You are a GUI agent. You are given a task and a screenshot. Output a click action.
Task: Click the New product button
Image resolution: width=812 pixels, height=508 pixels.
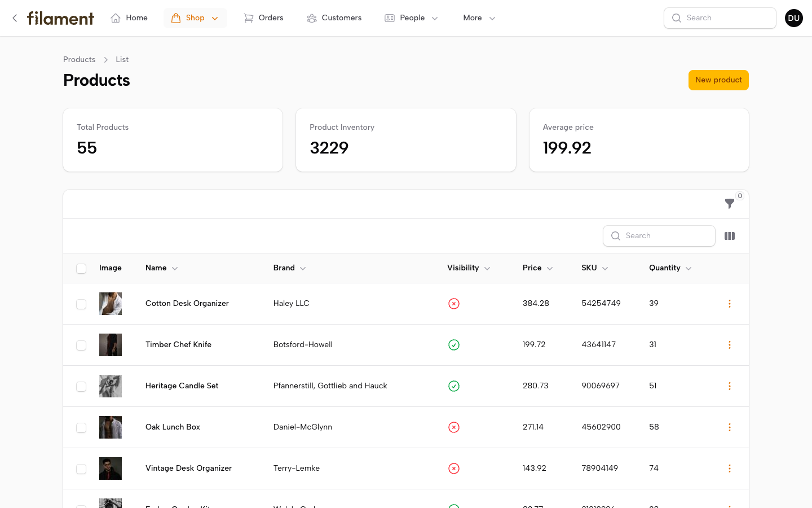coord(718,80)
